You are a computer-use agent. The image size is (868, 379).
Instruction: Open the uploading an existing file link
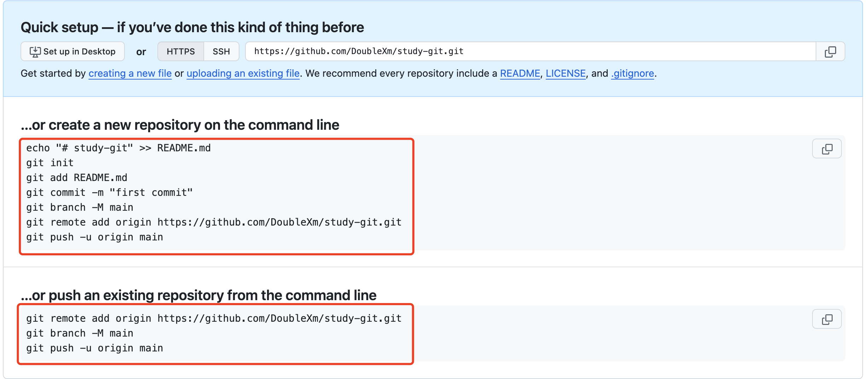point(243,74)
